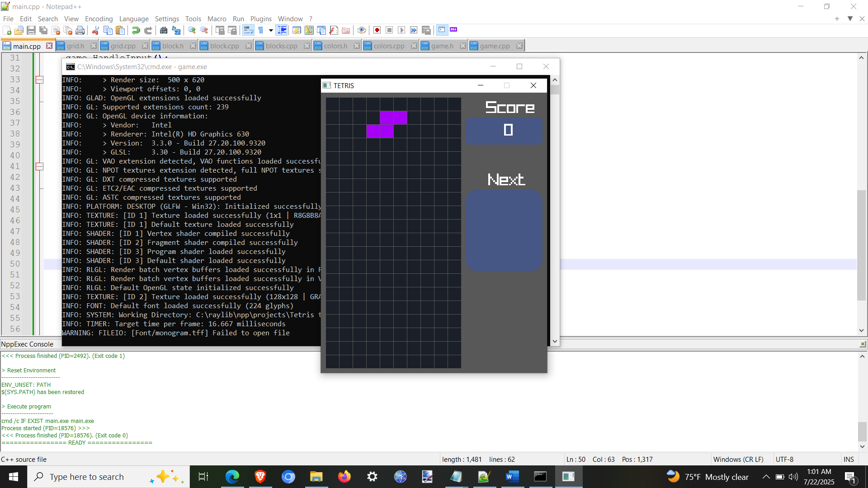This screenshot has width=868, height=488.
Task: Click the Windows Start button
Action: (14, 477)
